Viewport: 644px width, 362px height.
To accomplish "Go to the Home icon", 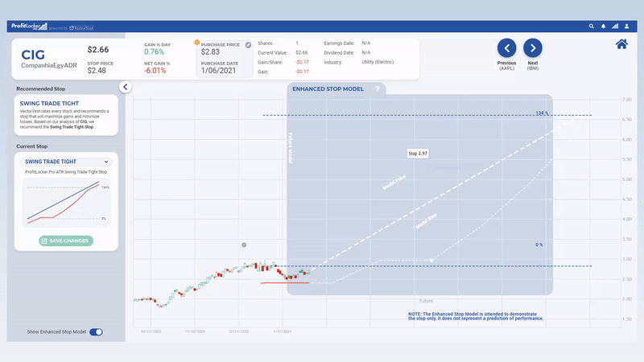I will (x=621, y=44).
